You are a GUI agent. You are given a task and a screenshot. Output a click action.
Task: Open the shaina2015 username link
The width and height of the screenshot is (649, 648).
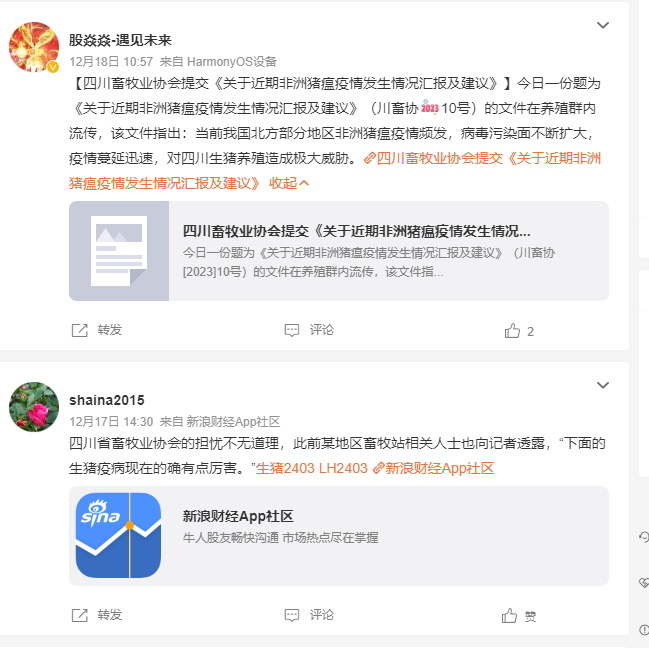coord(107,400)
